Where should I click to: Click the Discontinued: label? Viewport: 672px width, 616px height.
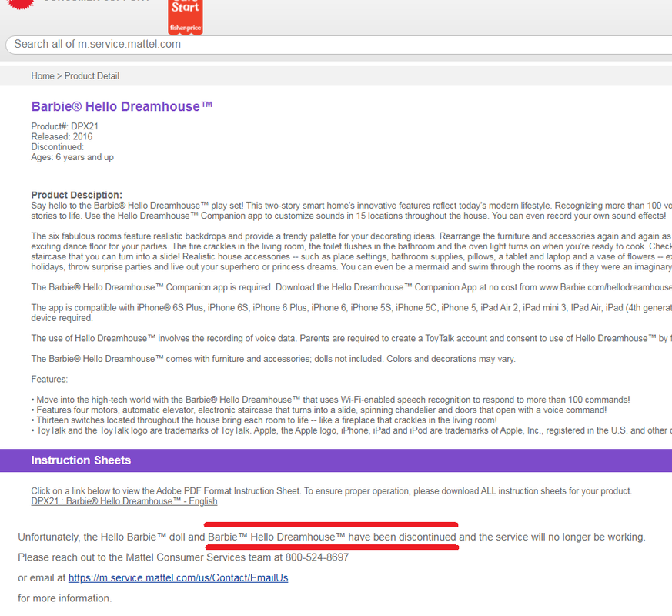(x=58, y=146)
